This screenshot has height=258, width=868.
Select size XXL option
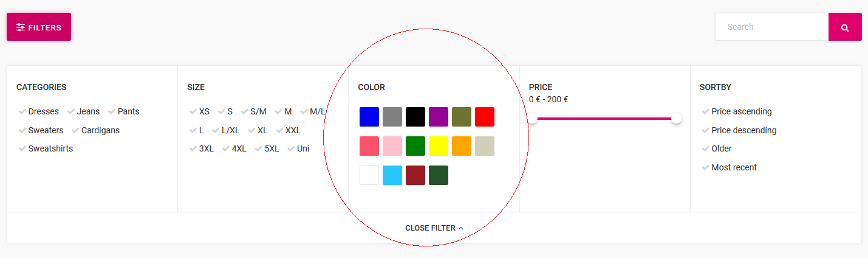tap(289, 130)
